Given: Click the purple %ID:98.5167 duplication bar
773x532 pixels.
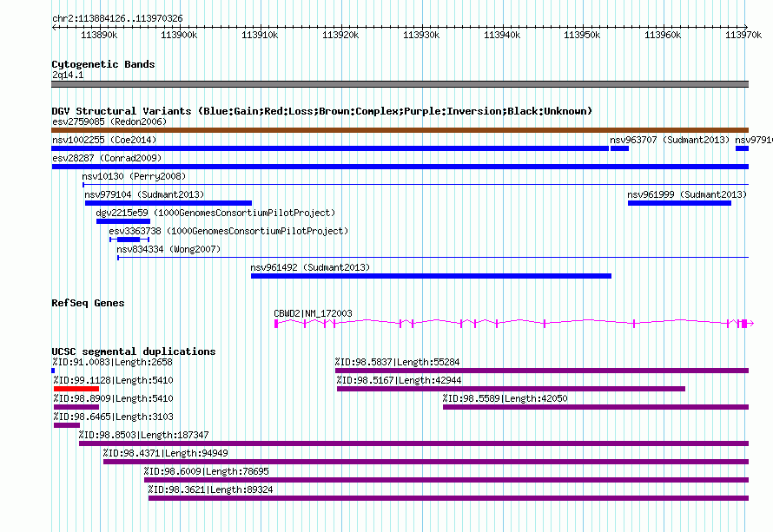Looking at the screenshot, I should [x=511, y=389].
